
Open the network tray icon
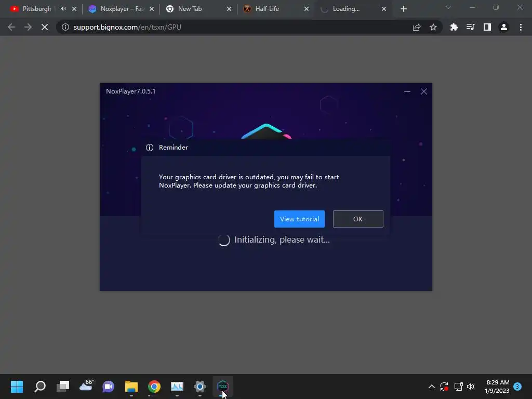coord(458,387)
